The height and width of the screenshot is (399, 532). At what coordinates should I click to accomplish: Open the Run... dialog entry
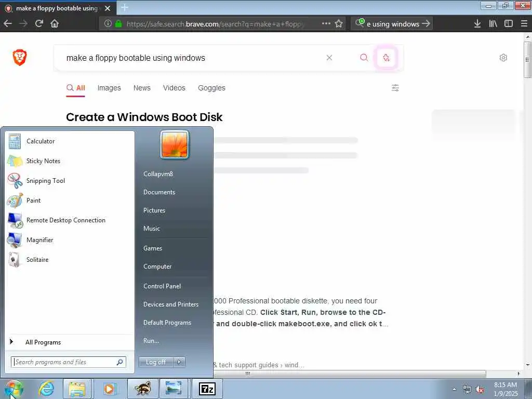(x=151, y=341)
